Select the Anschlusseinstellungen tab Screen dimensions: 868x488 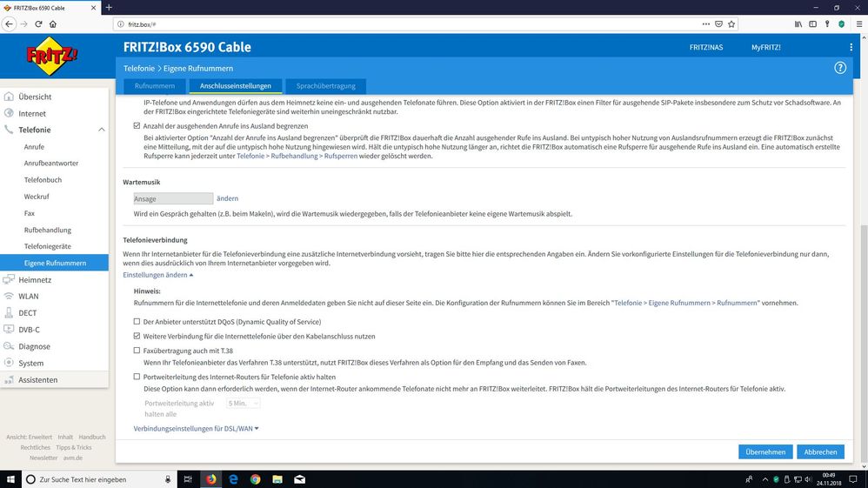point(236,86)
